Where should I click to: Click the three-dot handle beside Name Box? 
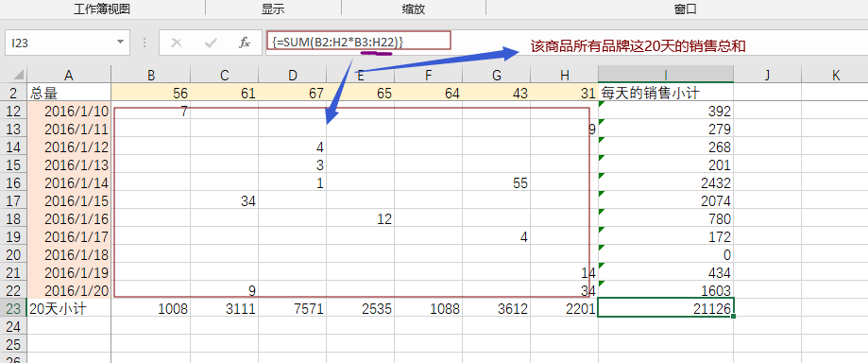(145, 43)
